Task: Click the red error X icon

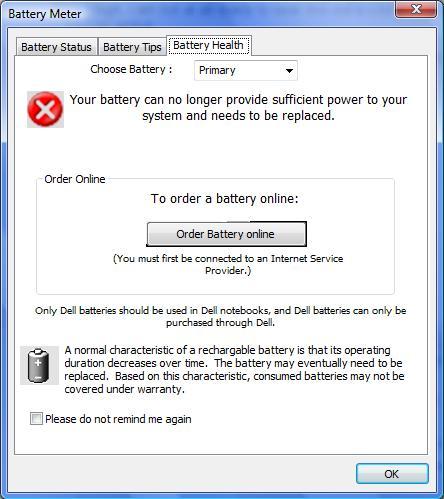Action: (45, 109)
